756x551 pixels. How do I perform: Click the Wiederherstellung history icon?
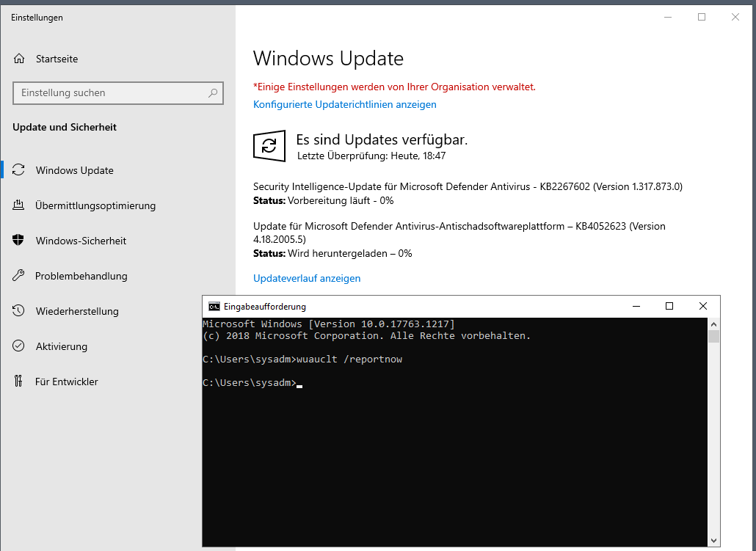pyautogui.click(x=18, y=311)
